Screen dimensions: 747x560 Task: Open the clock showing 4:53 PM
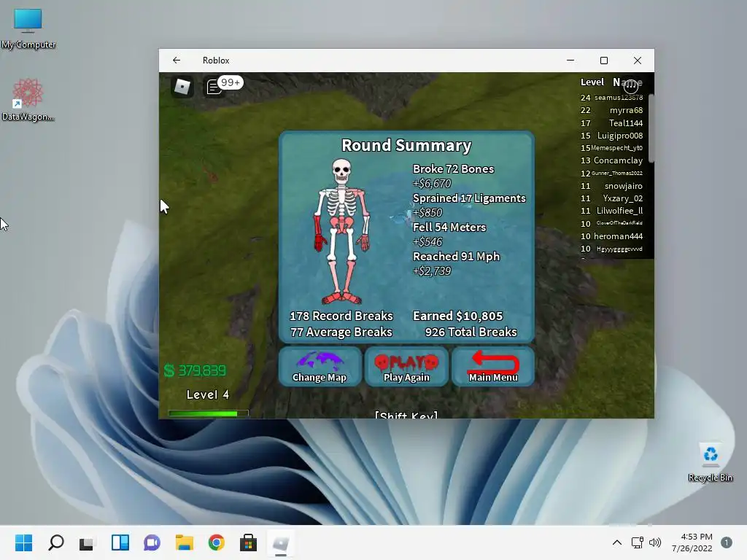click(692, 542)
